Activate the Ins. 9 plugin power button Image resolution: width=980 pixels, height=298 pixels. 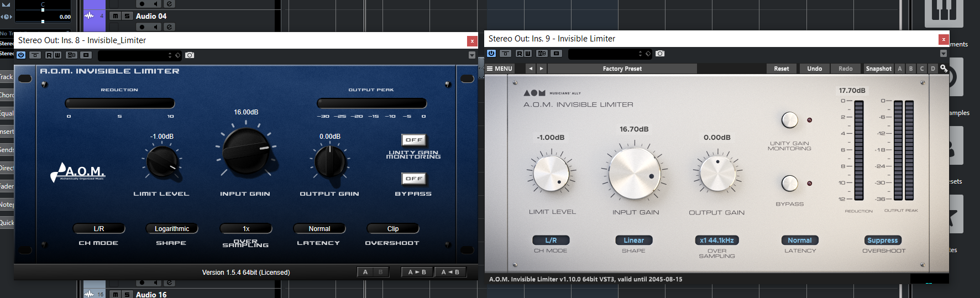(491, 54)
